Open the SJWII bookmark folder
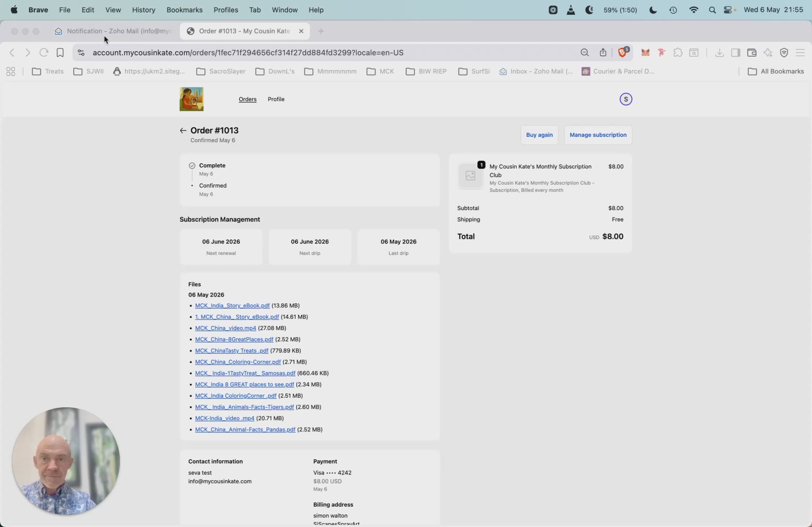Image resolution: width=812 pixels, height=527 pixels. pos(89,71)
